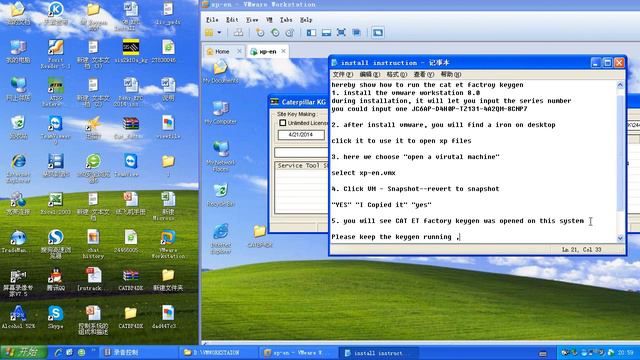This screenshot has height=360, width=640.
Task: Click the VMware power toolbar icon
Action: click(x=209, y=33)
